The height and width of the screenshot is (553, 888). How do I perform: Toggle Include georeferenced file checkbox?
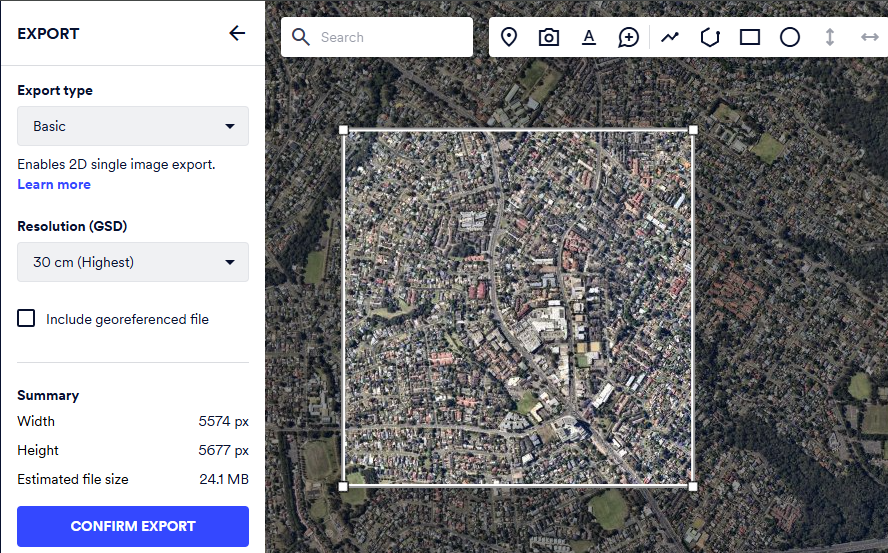(x=26, y=318)
